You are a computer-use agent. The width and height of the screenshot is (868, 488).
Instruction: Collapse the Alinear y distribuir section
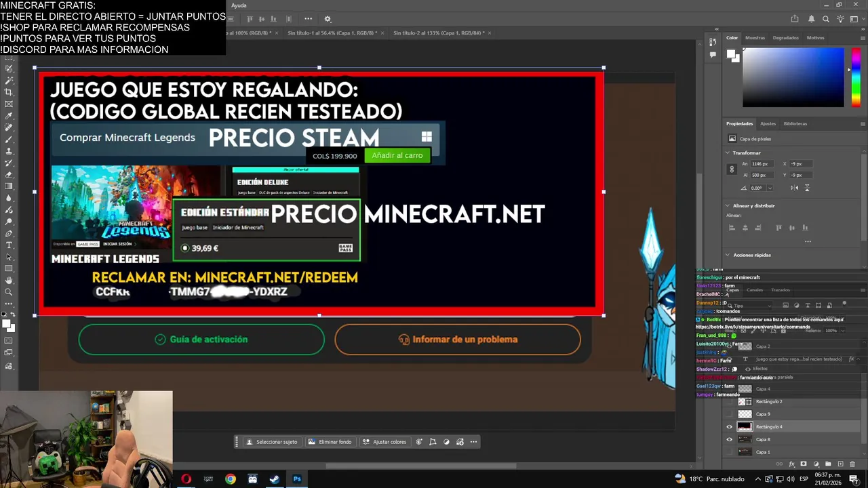[728, 205]
